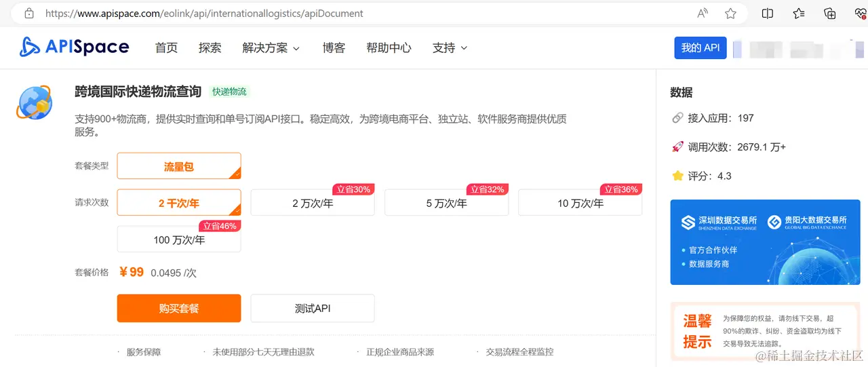Screen dimensions: 868x367
Task: Expand the 解决方案 dropdown menu
Action: (x=271, y=47)
